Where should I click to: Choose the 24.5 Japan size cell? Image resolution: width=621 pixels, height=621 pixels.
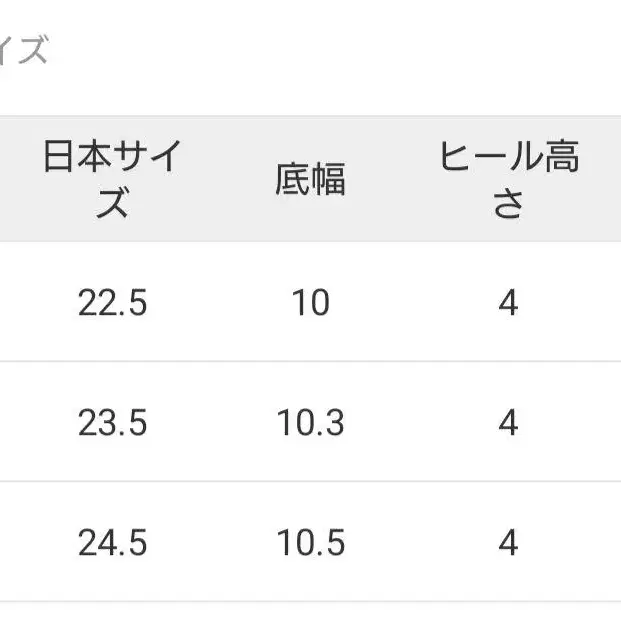(112, 543)
